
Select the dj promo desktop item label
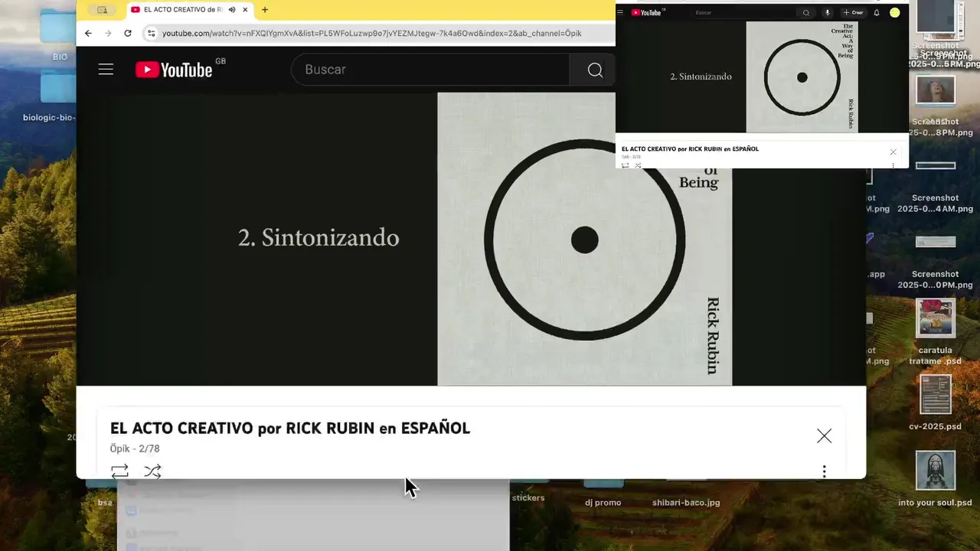pyautogui.click(x=603, y=503)
